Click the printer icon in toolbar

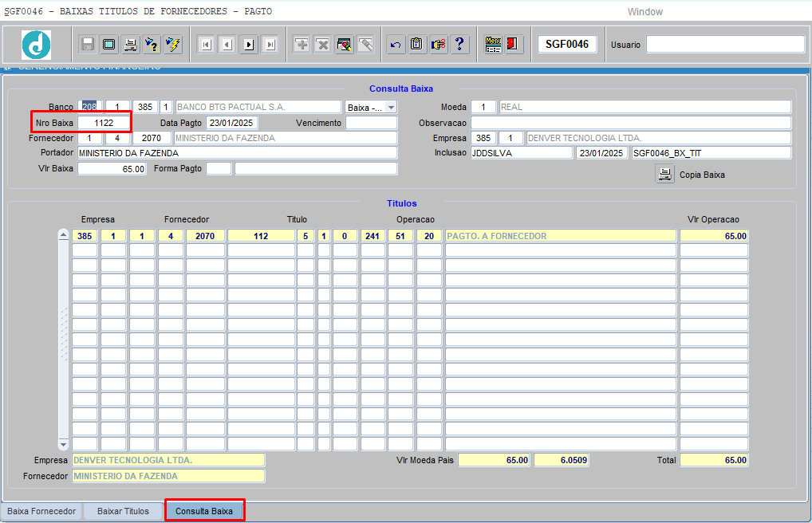pyautogui.click(x=131, y=45)
